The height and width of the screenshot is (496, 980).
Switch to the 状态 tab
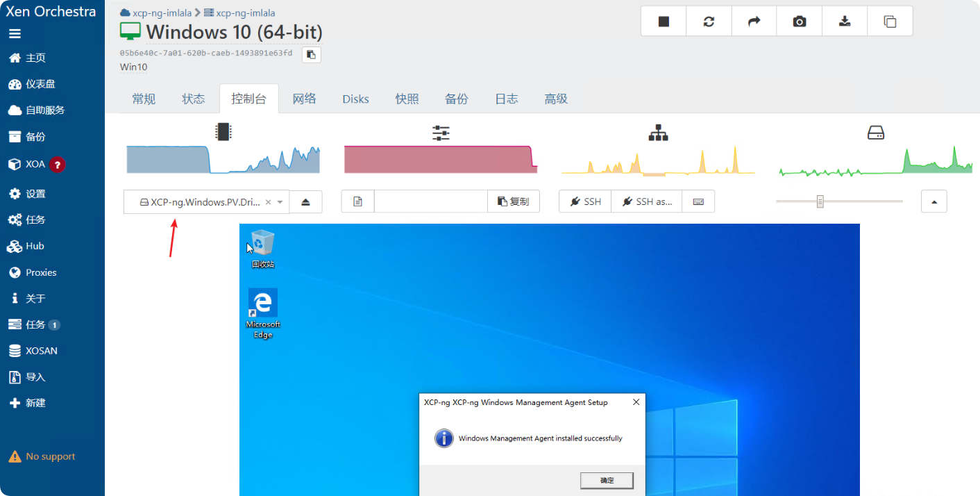click(194, 99)
